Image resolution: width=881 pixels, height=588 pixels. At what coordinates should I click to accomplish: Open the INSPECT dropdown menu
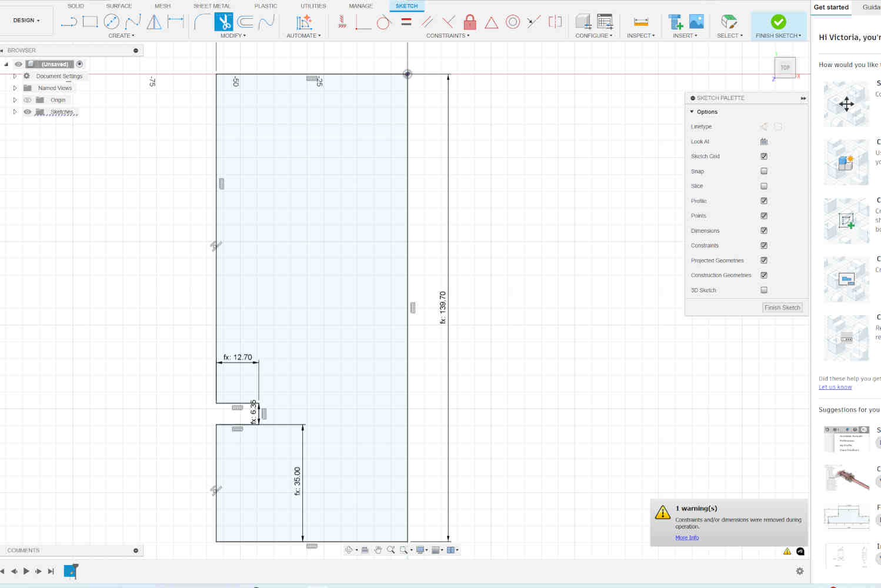pos(640,36)
